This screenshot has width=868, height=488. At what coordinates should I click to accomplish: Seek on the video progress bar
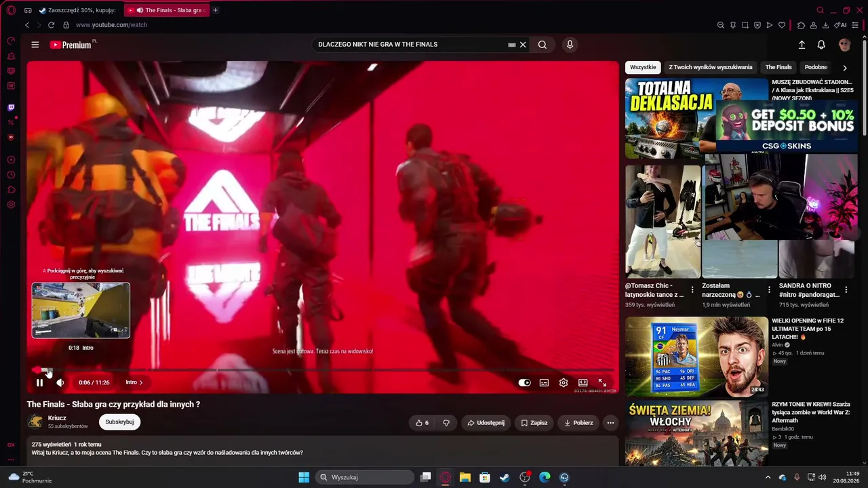click(x=323, y=370)
